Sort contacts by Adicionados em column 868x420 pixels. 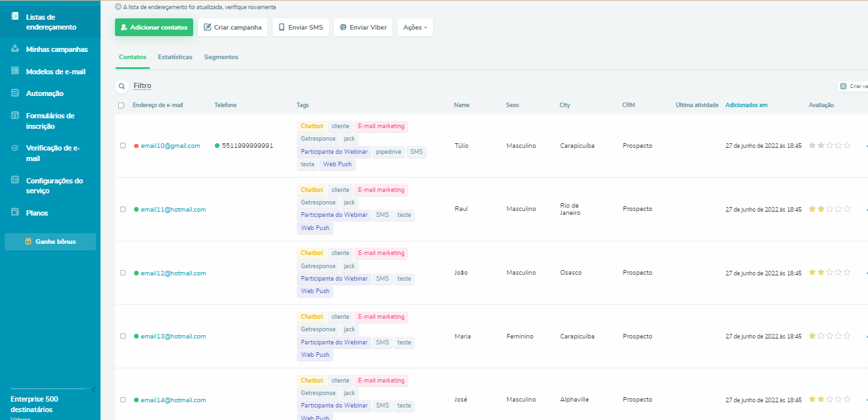746,105
